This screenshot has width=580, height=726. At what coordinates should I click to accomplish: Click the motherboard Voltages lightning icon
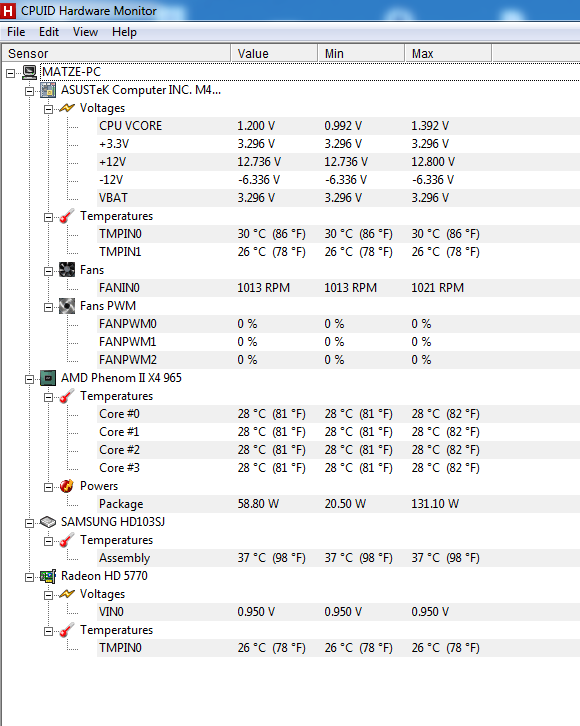(67, 108)
